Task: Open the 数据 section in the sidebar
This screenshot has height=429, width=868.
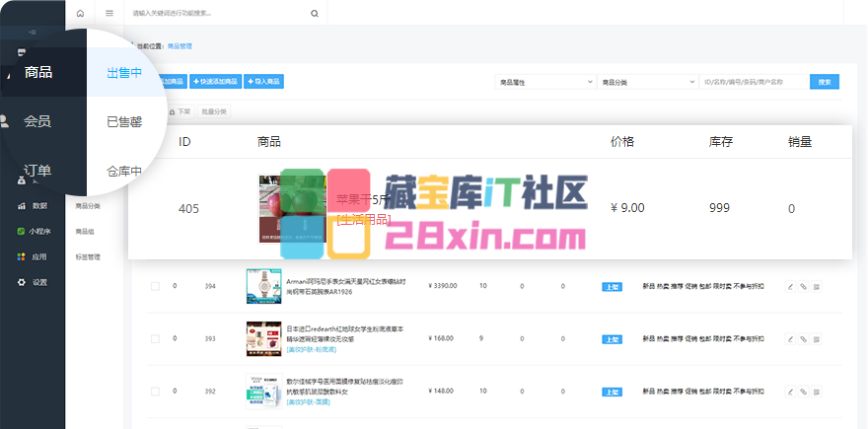Action: pos(33,205)
